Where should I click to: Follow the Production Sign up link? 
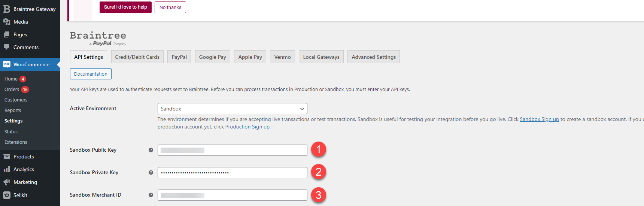point(248,127)
